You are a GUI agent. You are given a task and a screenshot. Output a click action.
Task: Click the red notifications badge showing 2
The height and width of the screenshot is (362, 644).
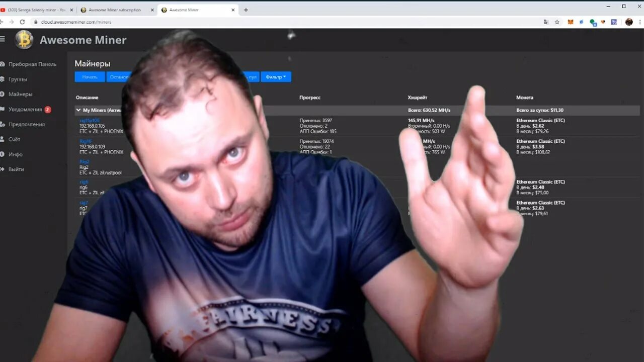pyautogui.click(x=48, y=109)
